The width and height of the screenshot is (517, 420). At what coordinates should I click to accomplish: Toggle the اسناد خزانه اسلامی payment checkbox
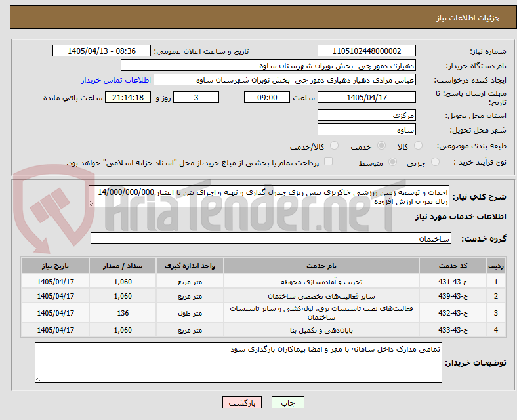coord(329,161)
